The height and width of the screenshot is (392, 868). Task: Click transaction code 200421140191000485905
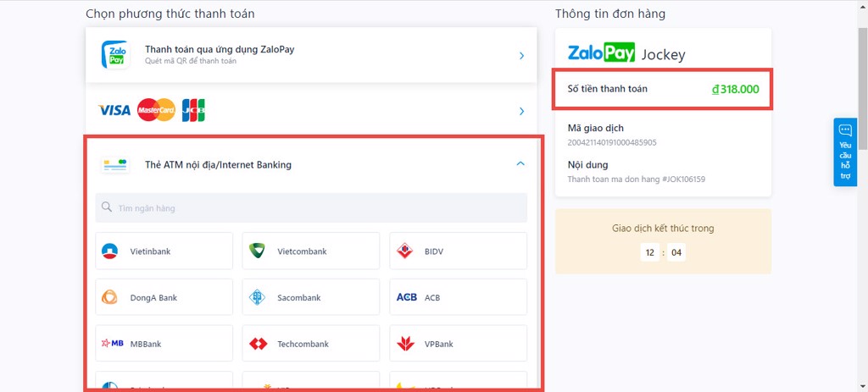tap(612, 142)
